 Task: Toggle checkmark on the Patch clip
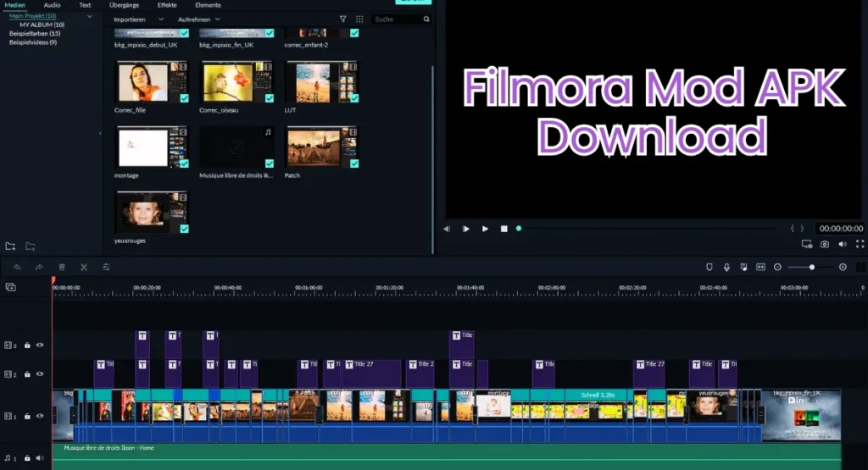354,163
